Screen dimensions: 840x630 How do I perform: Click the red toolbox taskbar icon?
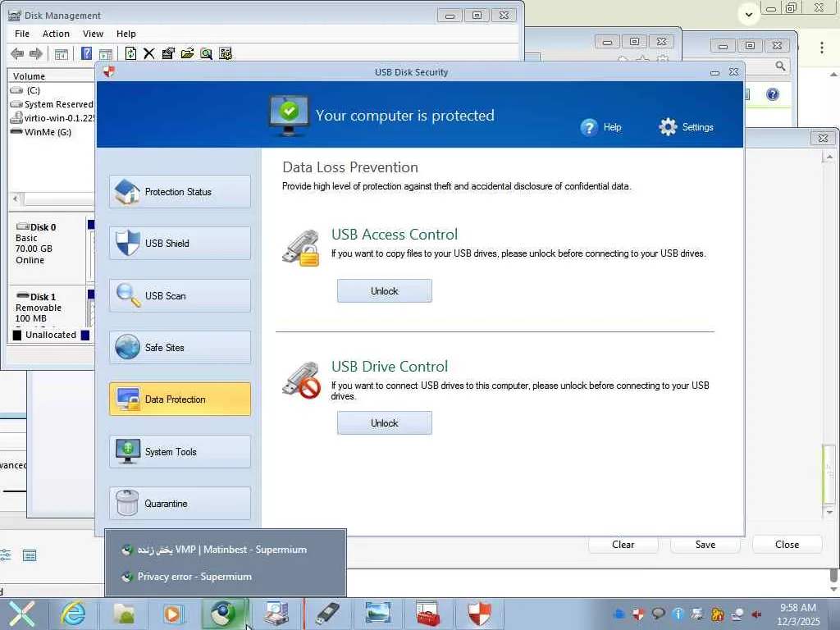click(x=428, y=614)
